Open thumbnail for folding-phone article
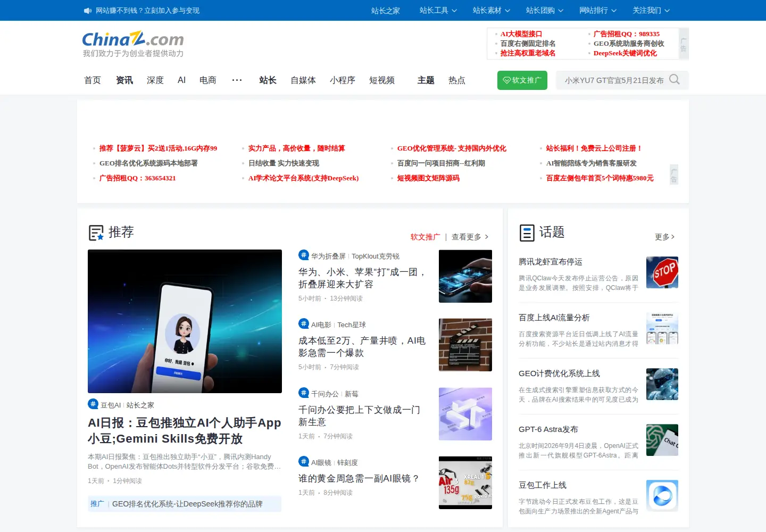 point(465,276)
